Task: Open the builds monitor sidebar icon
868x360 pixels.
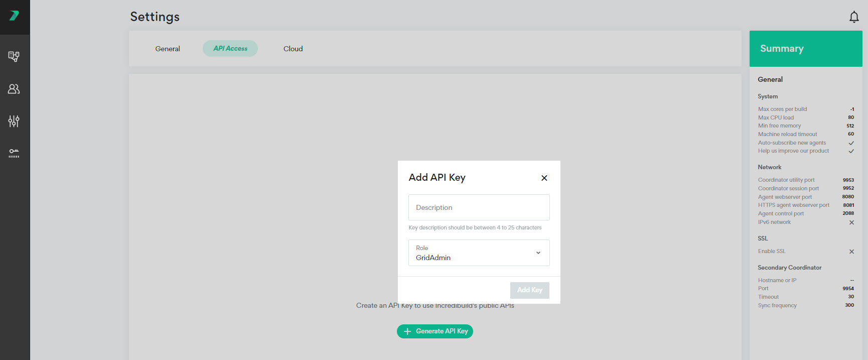Action: (14, 56)
